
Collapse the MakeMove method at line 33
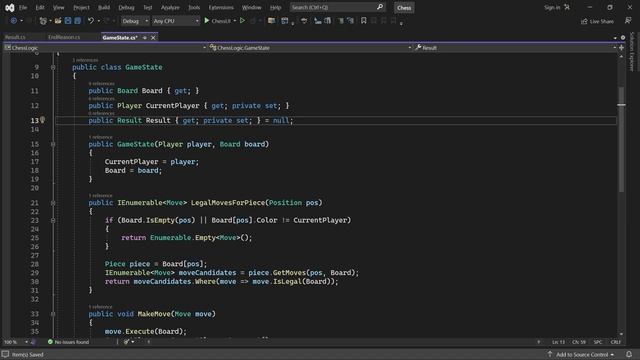click(53, 314)
